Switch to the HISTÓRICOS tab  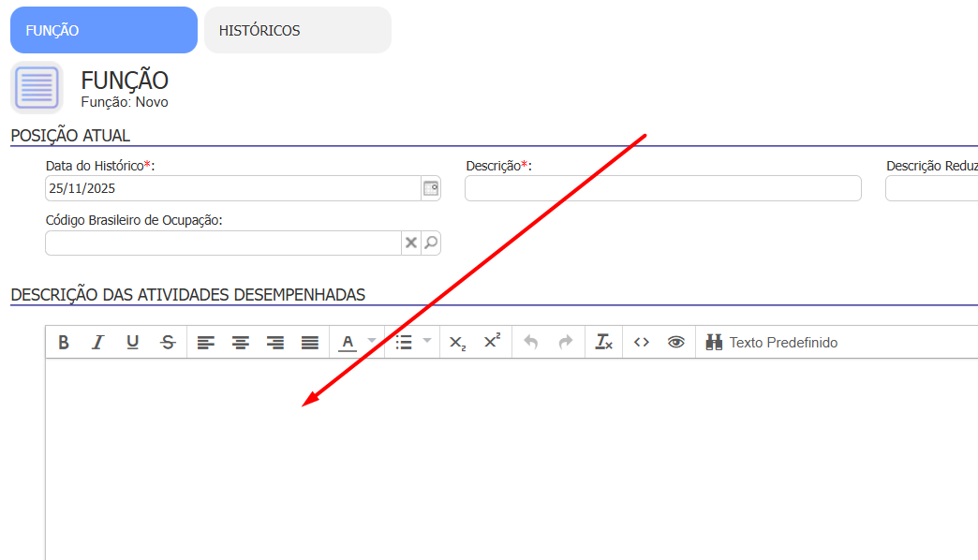pos(297,31)
